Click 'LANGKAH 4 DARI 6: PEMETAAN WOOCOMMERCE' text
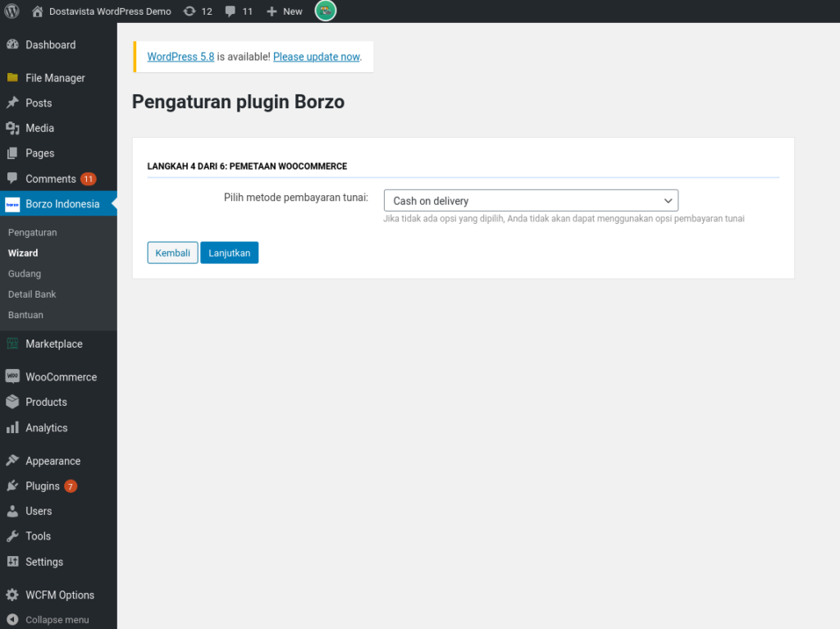Image resolution: width=840 pixels, height=629 pixels. (247, 166)
